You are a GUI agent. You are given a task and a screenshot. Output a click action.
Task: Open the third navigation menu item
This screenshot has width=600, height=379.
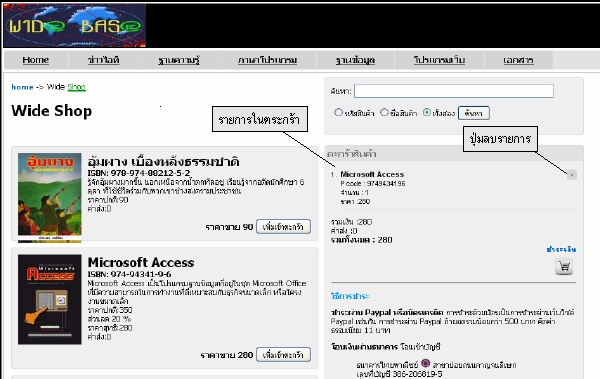179,60
